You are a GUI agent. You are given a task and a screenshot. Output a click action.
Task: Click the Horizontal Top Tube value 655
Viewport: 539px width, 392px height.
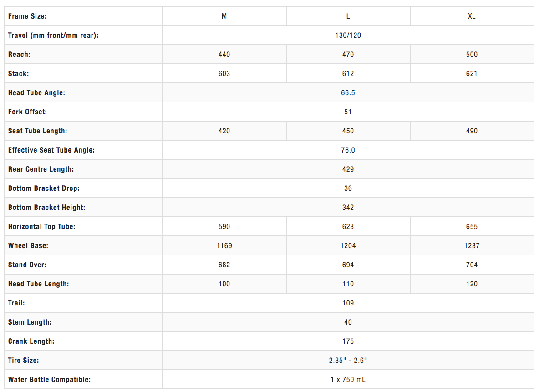click(472, 227)
